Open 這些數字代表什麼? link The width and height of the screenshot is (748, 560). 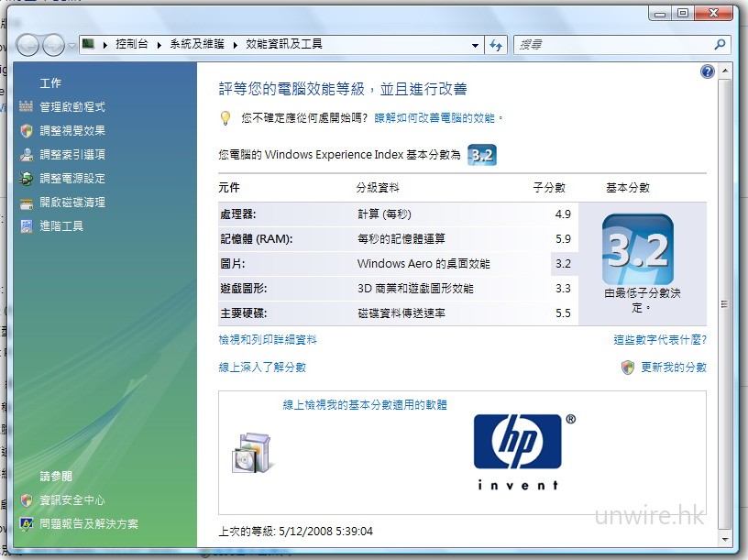point(662,339)
